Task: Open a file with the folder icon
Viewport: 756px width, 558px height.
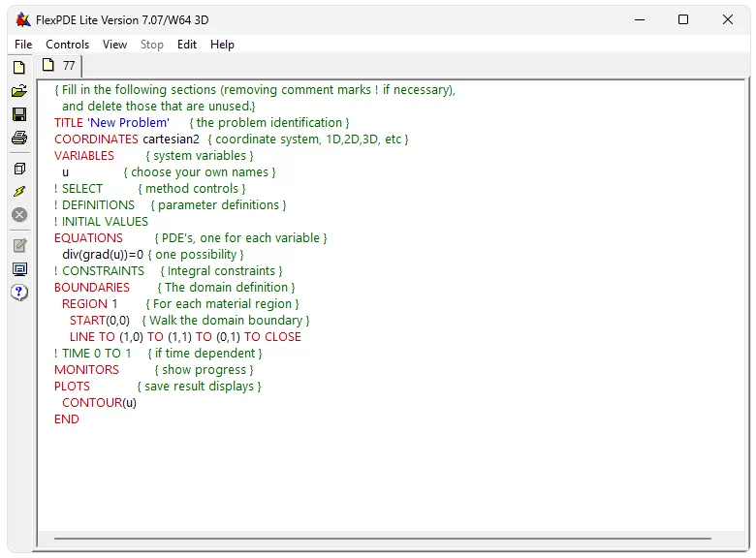Action: [x=19, y=91]
